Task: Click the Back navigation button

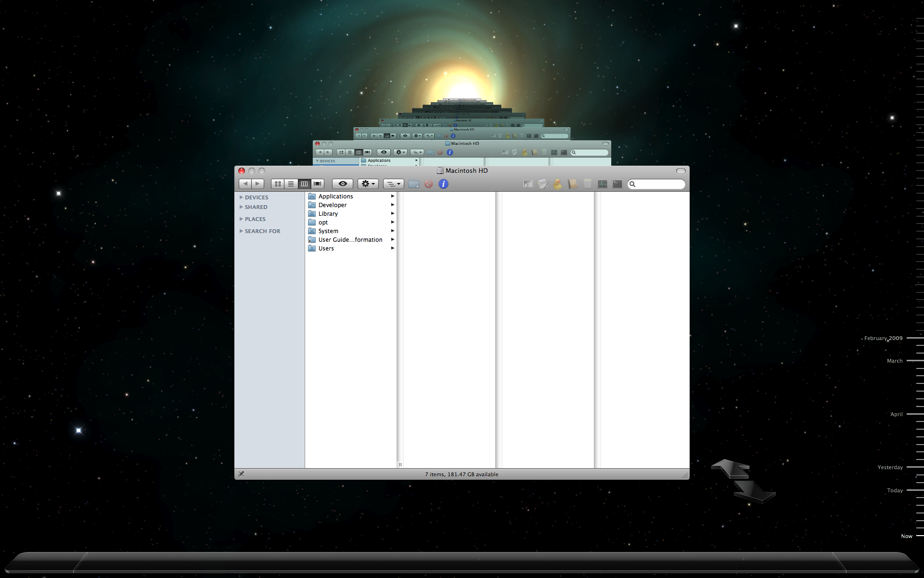Action: click(x=245, y=184)
